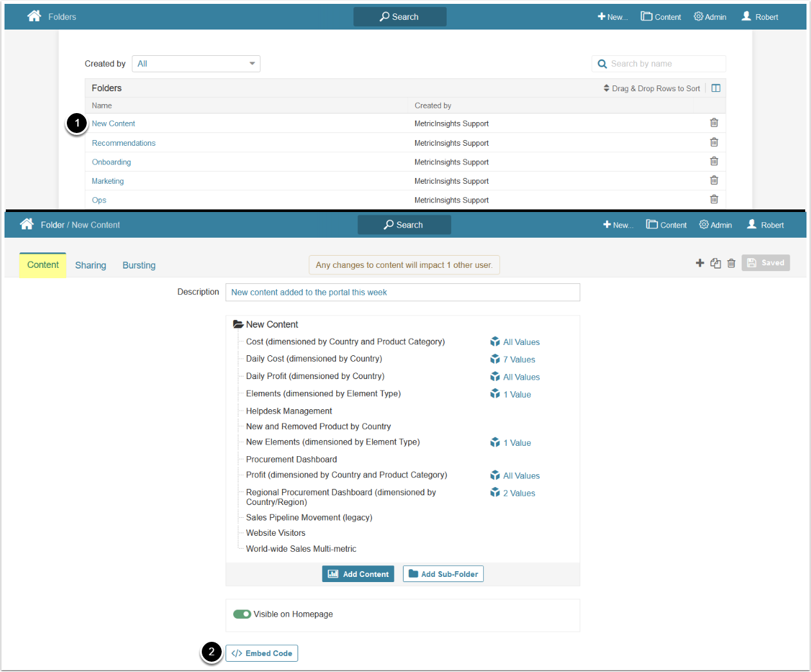Click the Search button in the top Folders bar
This screenshot has height=672, width=811.
[x=400, y=17]
